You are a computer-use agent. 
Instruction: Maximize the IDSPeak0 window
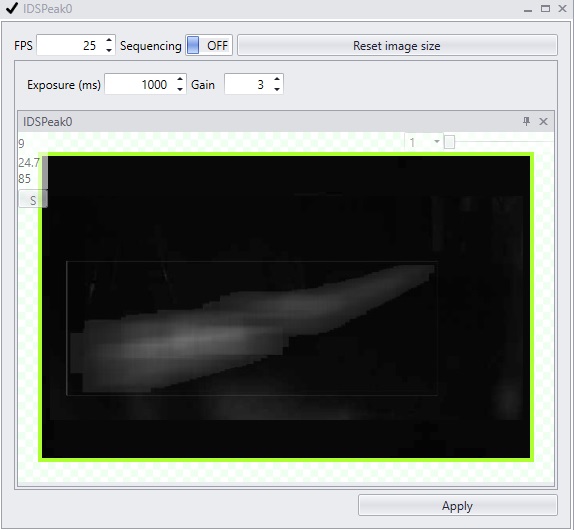(x=545, y=8)
